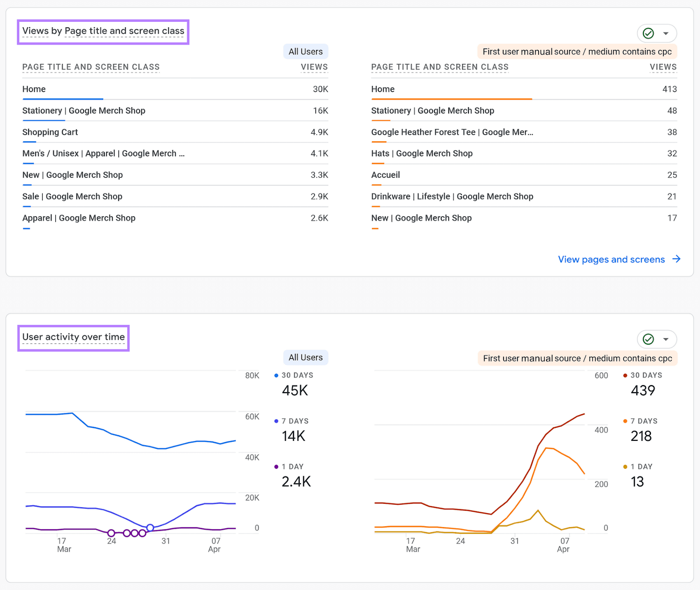Image resolution: width=700 pixels, height=590 pixels.
Task: Click first purple anomaly marker near 24
Action: tap(111, 533)
